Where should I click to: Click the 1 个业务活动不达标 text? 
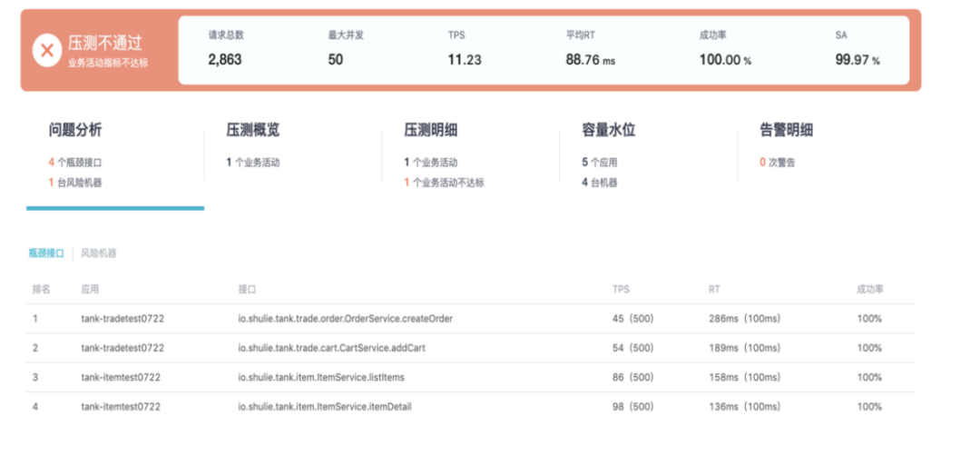click(444, 183)
